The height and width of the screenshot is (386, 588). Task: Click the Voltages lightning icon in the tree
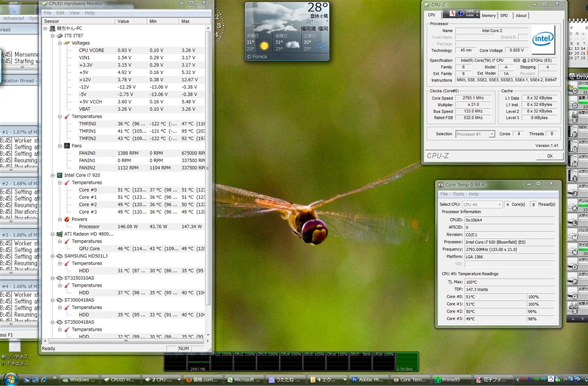coord(67,43)
